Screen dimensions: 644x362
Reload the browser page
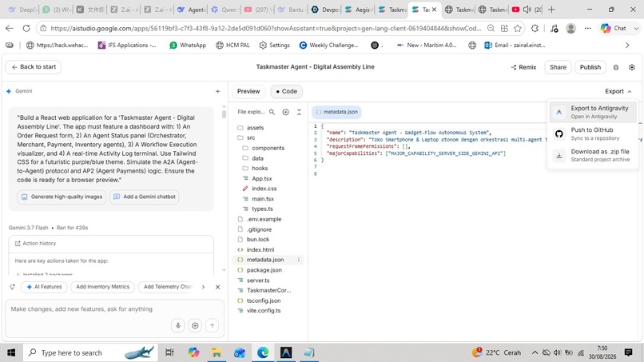[26, 28]
